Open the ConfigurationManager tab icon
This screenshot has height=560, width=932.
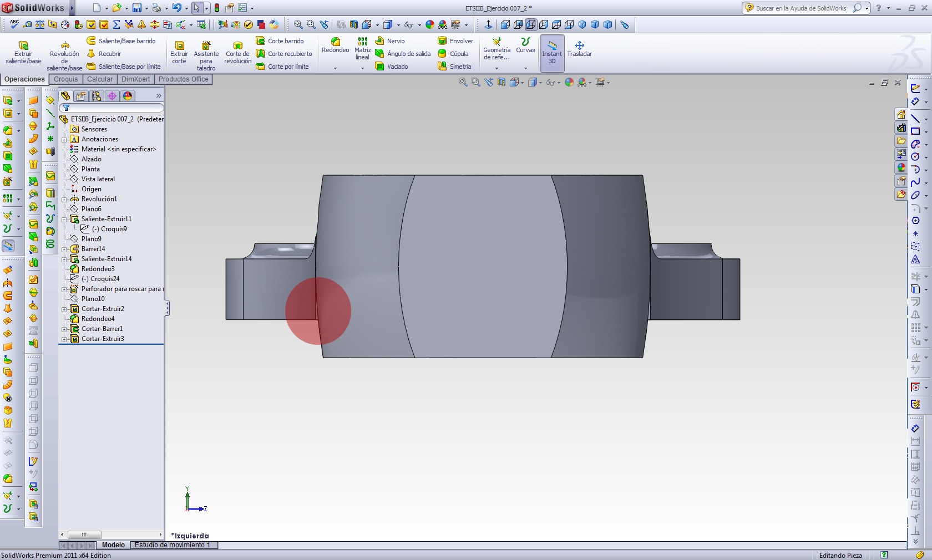pos(97,96)
